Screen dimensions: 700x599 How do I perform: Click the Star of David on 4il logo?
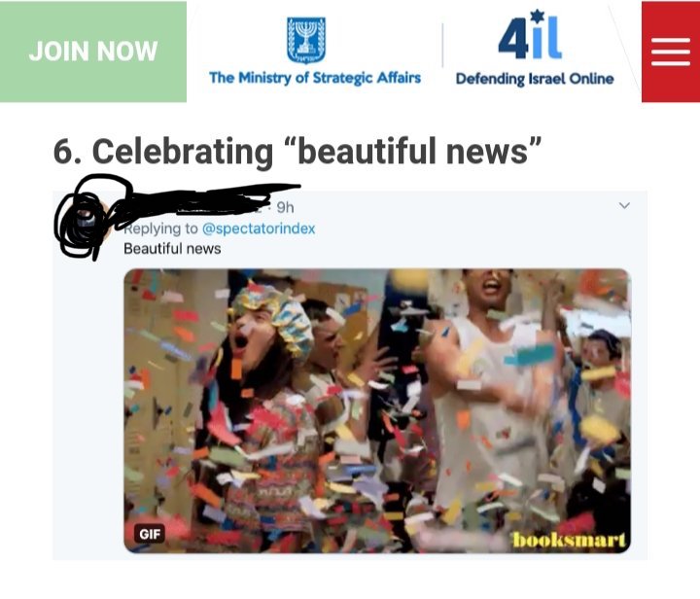(x=537, y=17)
